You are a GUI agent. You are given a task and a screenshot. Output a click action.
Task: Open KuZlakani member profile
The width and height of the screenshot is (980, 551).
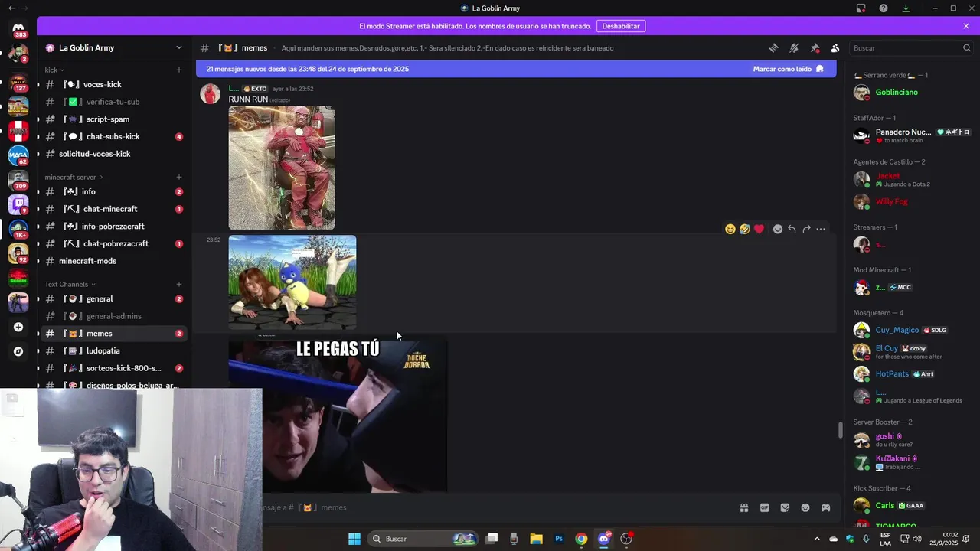[x=911, y=462]
